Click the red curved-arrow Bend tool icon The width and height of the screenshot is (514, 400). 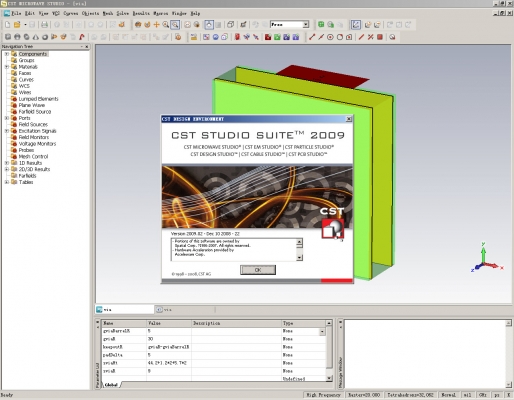(82, 37)
